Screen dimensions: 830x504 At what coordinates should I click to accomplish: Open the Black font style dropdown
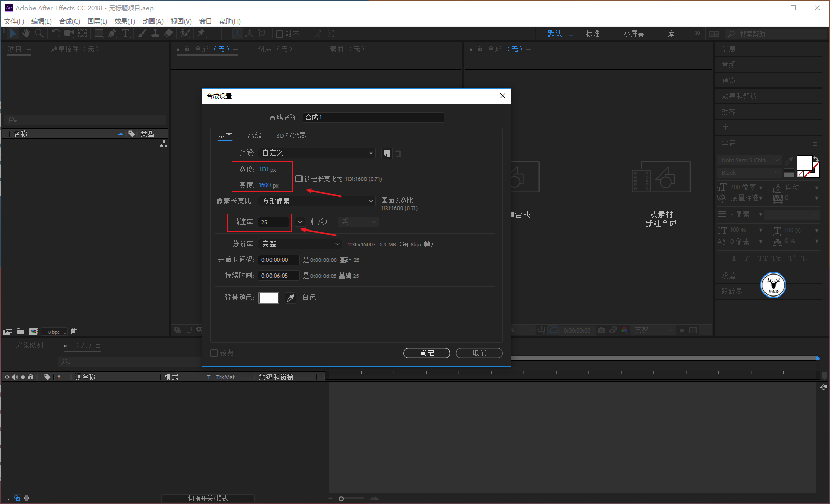tap(750, 173)
